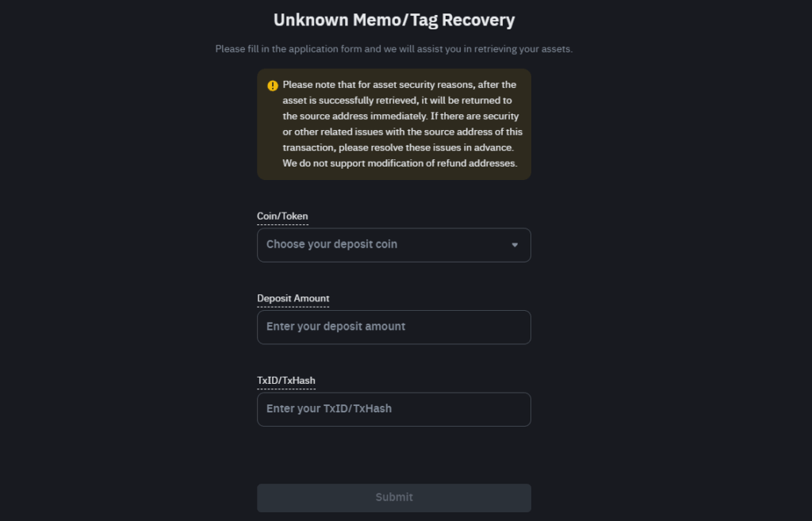
Task: Click 'the source address immediately' warning line
Action: point(400,116)
